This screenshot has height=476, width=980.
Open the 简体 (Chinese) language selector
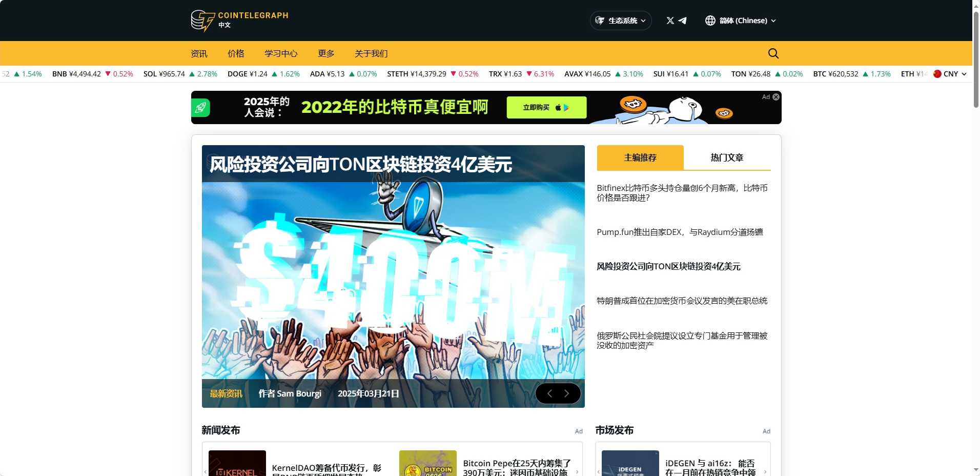click(740, 21)
